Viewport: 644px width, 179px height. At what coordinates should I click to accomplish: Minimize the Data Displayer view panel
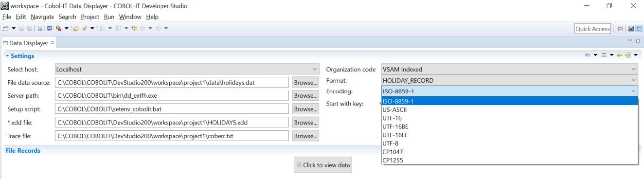click(630, 40)
